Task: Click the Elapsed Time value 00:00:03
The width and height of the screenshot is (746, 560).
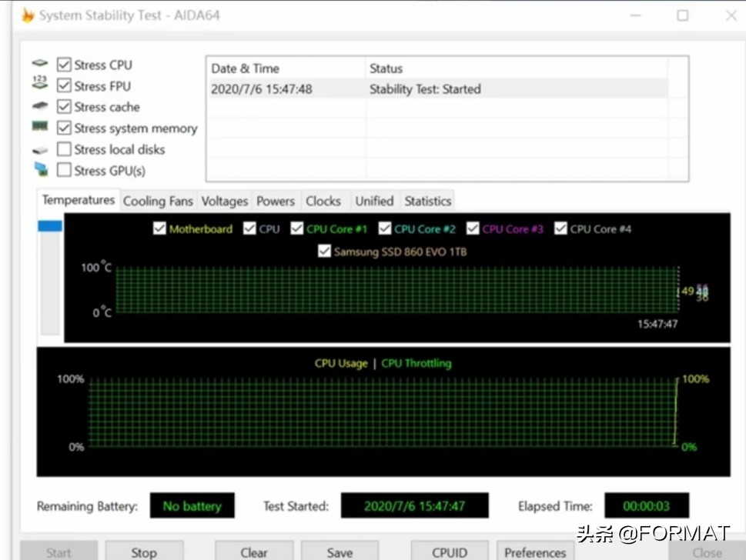Action: click(x=647, y=506)
